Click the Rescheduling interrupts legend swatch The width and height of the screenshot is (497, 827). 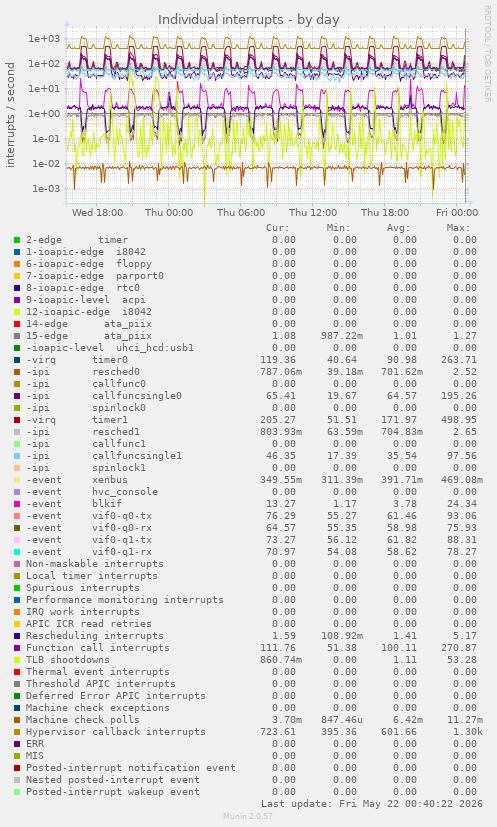(17, 636)
